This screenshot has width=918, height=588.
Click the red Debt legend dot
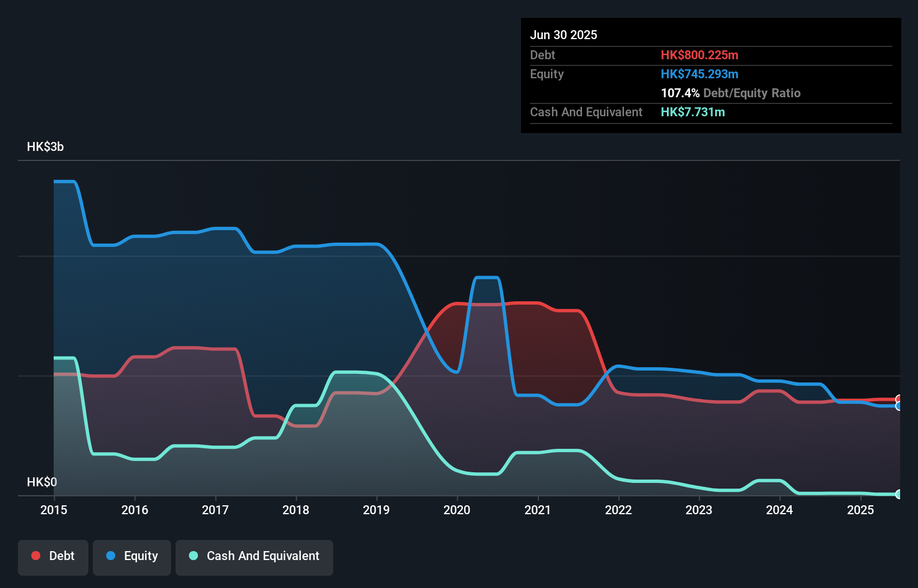click(36, 556)
